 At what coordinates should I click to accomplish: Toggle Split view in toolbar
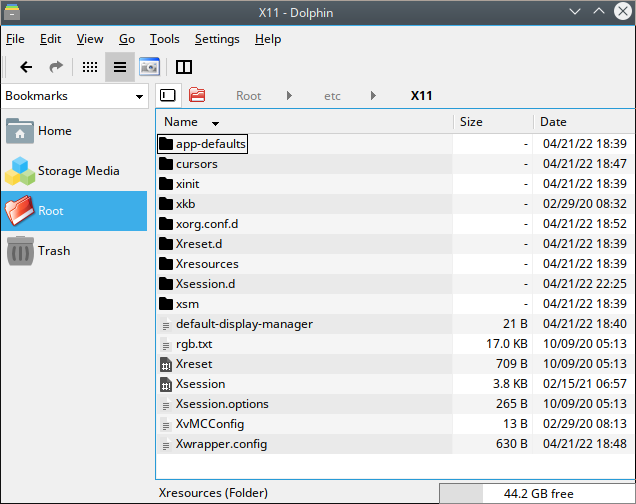coord(184,67)
